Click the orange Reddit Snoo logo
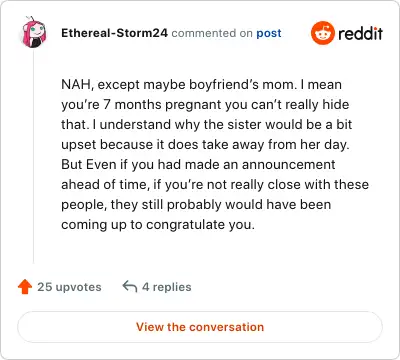Viewport: 400px width, 360px height. click(x=322, y=33)
